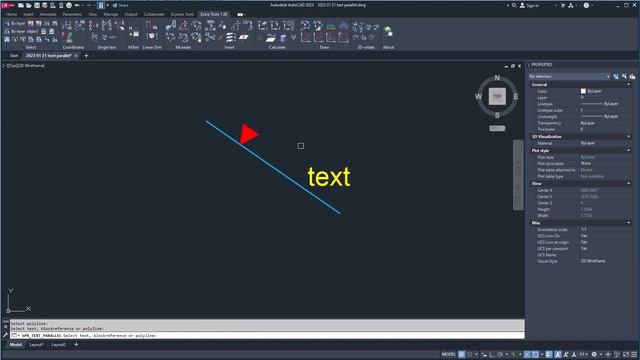The image size is (640, 360).
Task: Open the annotation scale 1:1 dropdown
Action: point(584,354)
